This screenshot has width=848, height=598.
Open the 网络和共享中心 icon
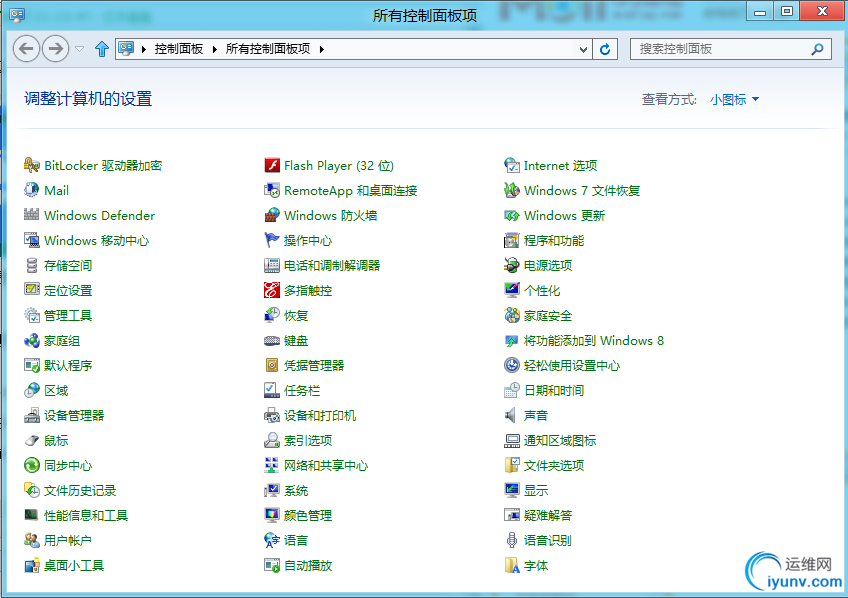272,465
